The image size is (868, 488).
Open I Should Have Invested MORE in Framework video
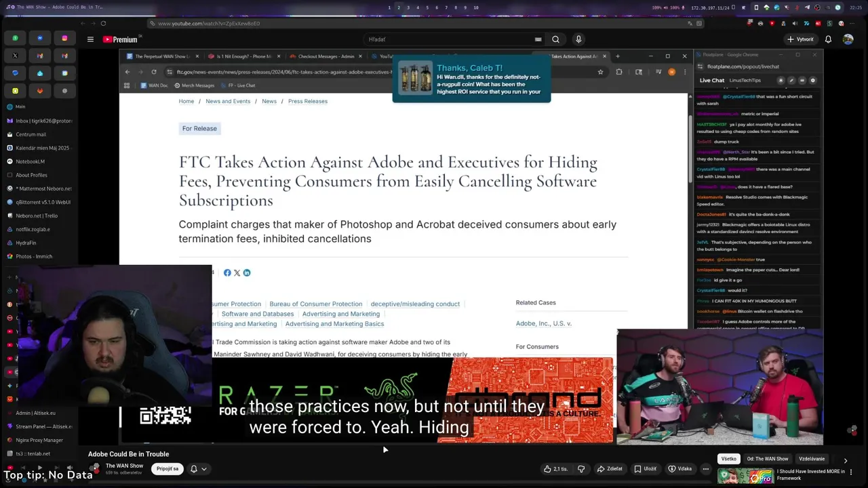pos(811,474)
